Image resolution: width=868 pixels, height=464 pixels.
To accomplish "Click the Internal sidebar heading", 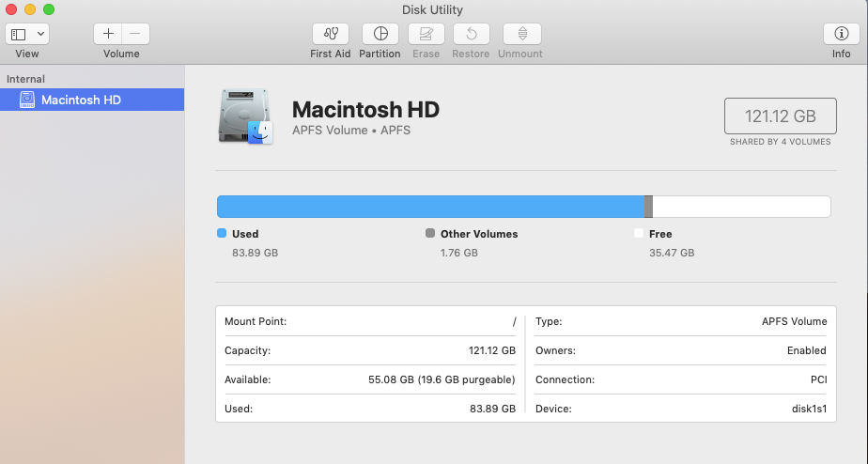I will (25, 79).
